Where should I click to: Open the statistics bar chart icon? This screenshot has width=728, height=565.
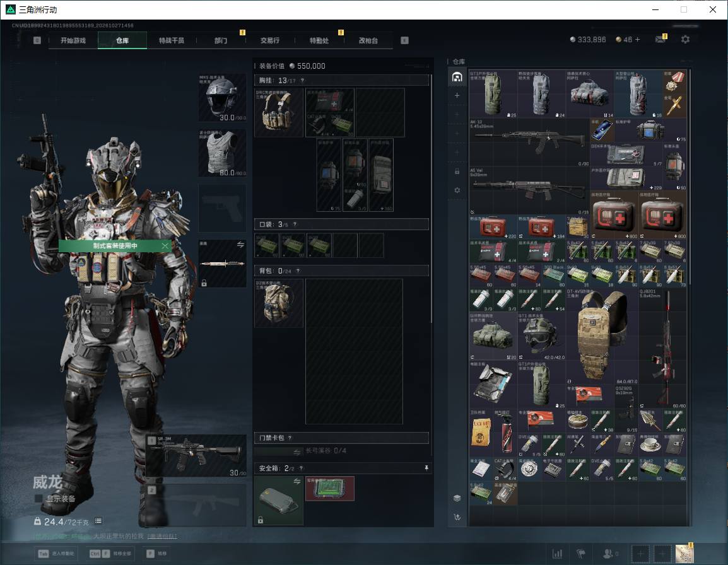(557, 554)
